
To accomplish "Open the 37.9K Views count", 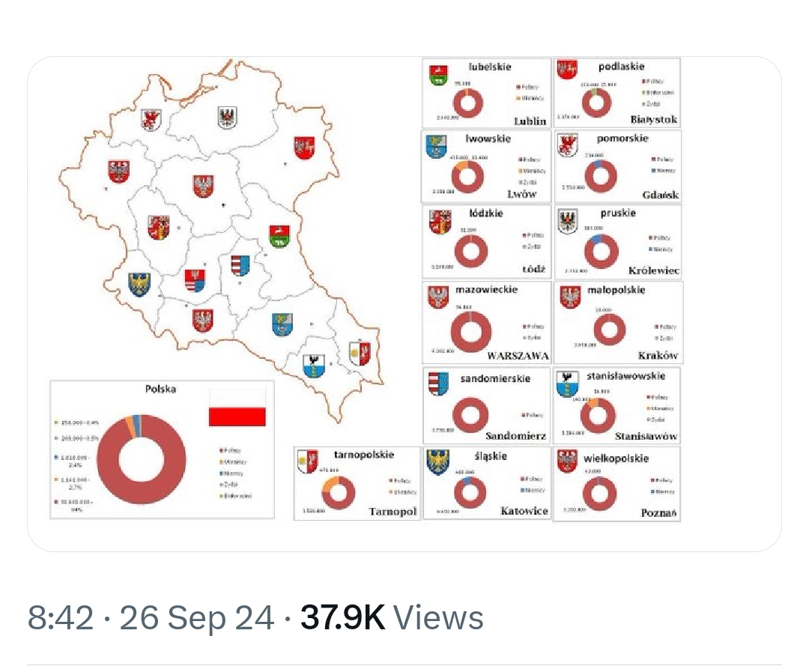I will (392, 618).
